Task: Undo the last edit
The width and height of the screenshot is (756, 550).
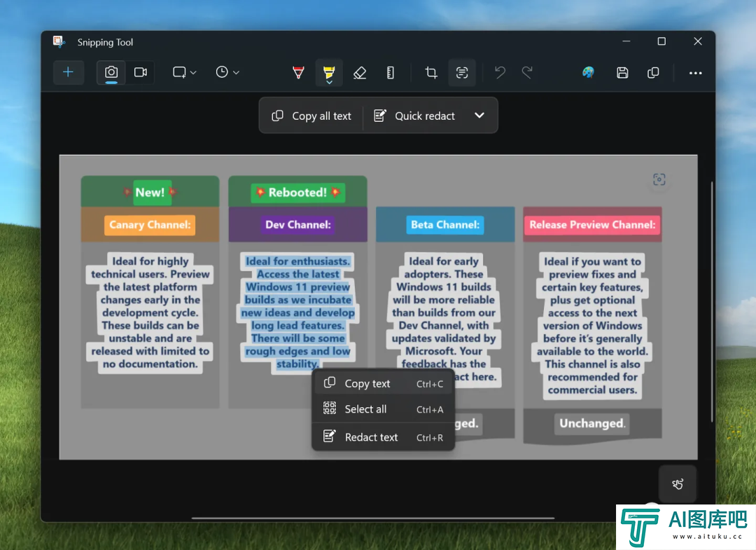Action: click(x=500, y=72)
